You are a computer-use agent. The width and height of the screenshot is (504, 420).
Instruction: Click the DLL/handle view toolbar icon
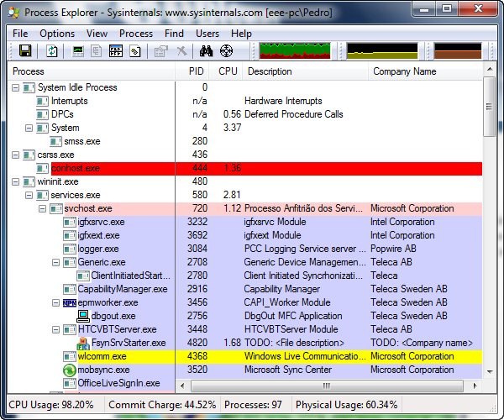pos(135,50)
